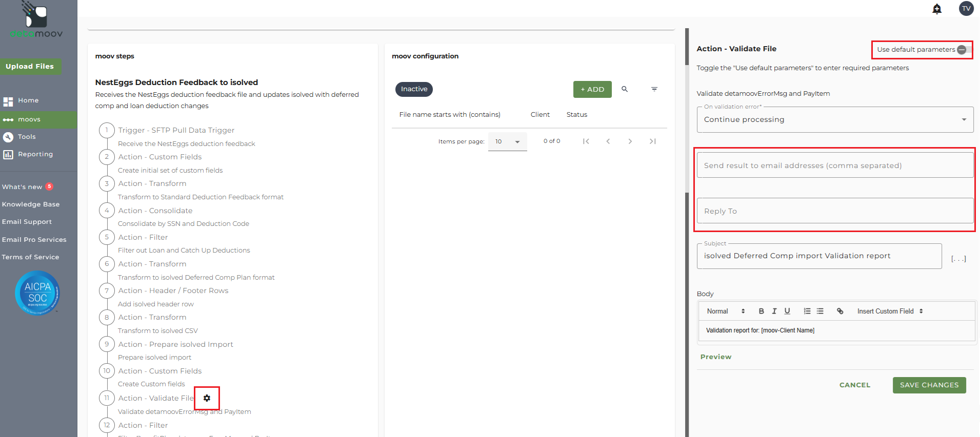This screenshot has width=980, height=437.
Task: Click the Inactive status chip
Action: tap(414, 89)
